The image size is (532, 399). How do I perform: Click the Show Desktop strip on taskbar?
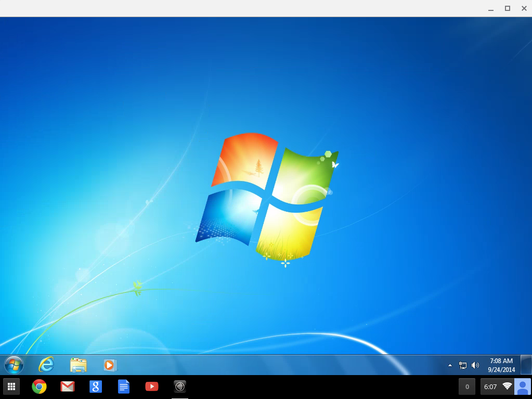click(x=526, y=365)
